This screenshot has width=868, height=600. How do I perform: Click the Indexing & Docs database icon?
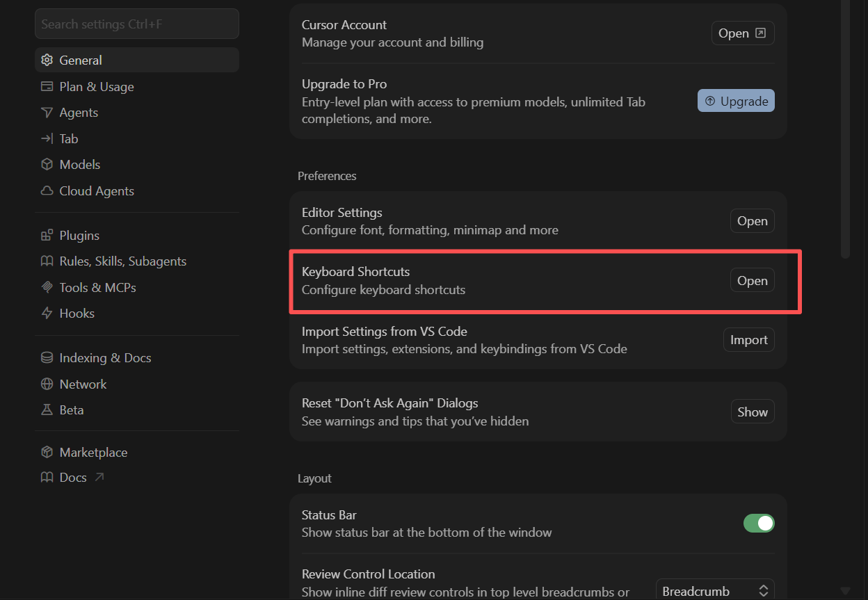tap(47, 358)
